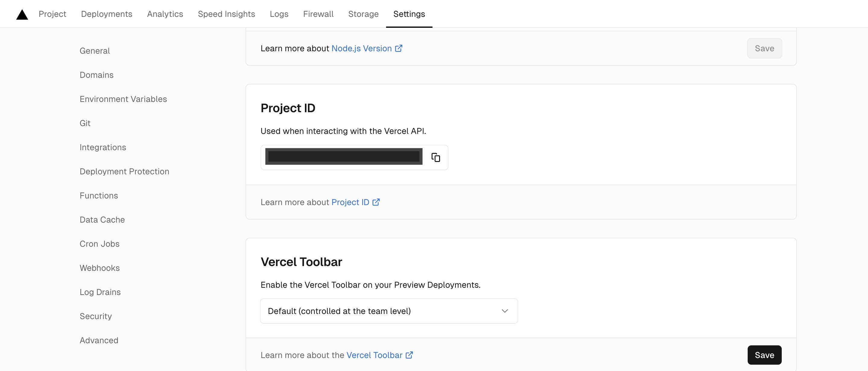Click external link icon beside Vercel Toolbar
868x371 pixels.
point(409,355)
